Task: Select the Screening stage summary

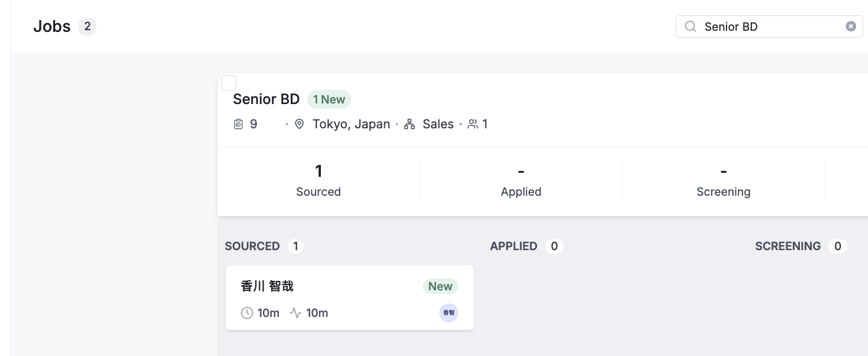Action: point(724,180)
